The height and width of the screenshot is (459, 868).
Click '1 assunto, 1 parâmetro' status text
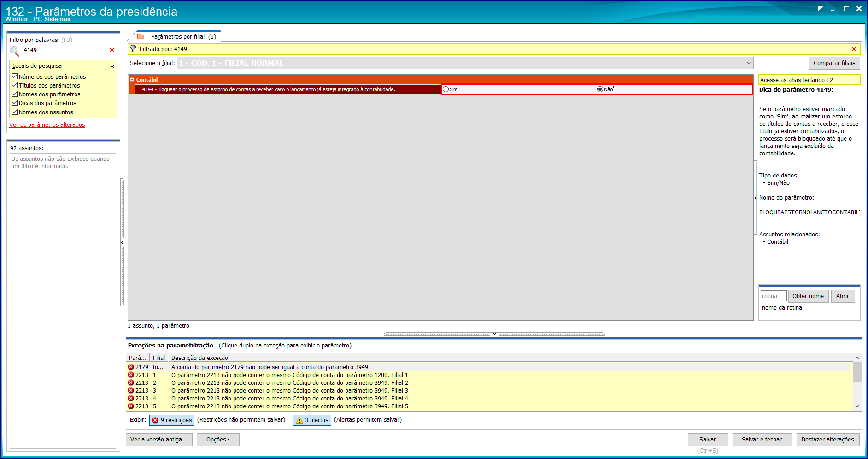click(158, 326)
